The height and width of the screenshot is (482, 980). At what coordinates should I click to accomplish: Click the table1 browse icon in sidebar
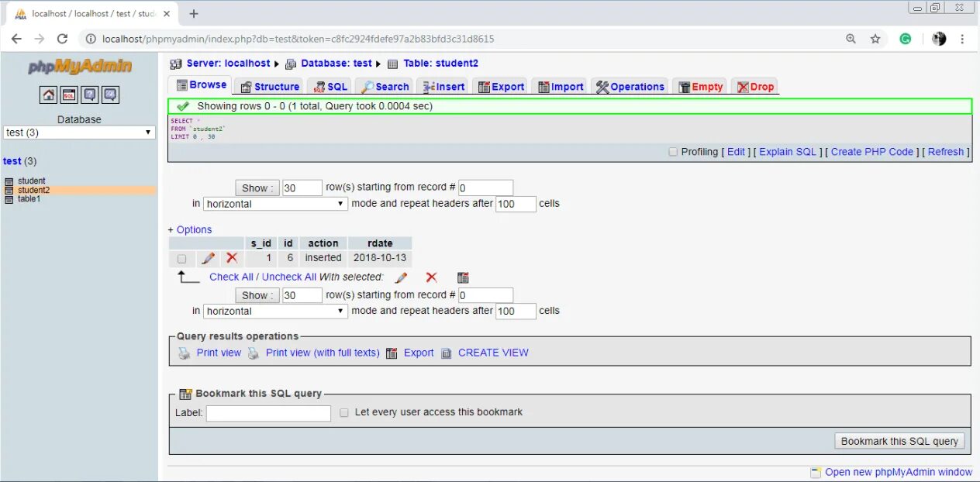(x=9, y=199)
